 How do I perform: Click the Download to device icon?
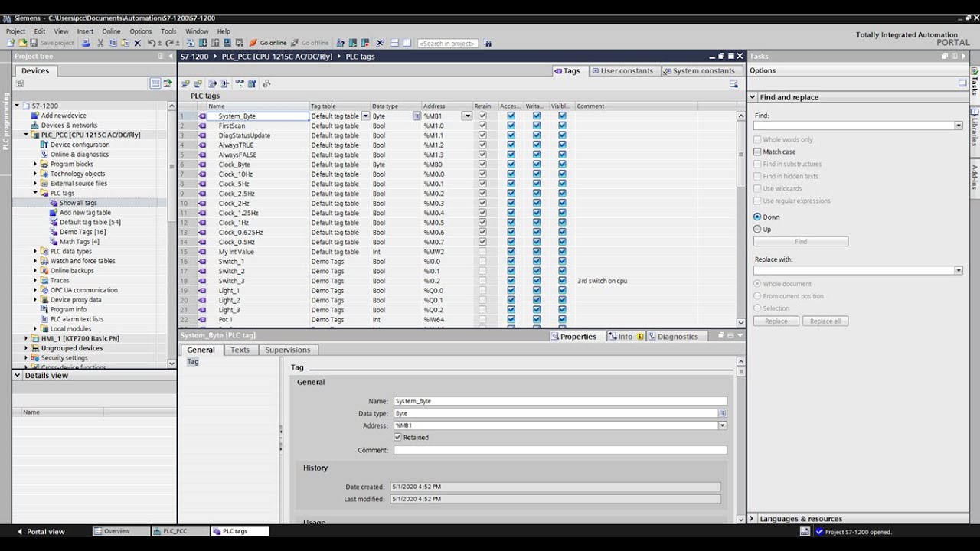click(203, 43)
